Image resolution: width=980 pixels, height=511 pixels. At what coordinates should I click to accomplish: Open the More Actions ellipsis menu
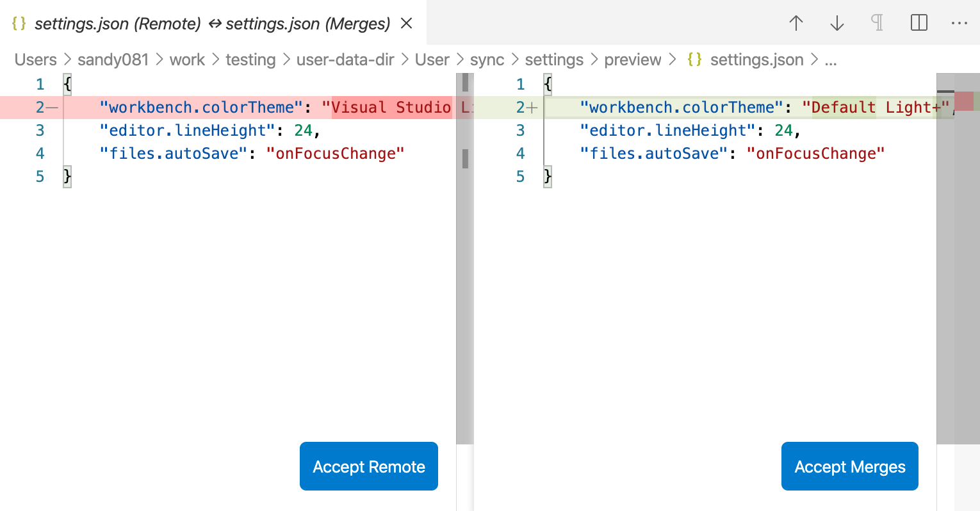point(960,23)
